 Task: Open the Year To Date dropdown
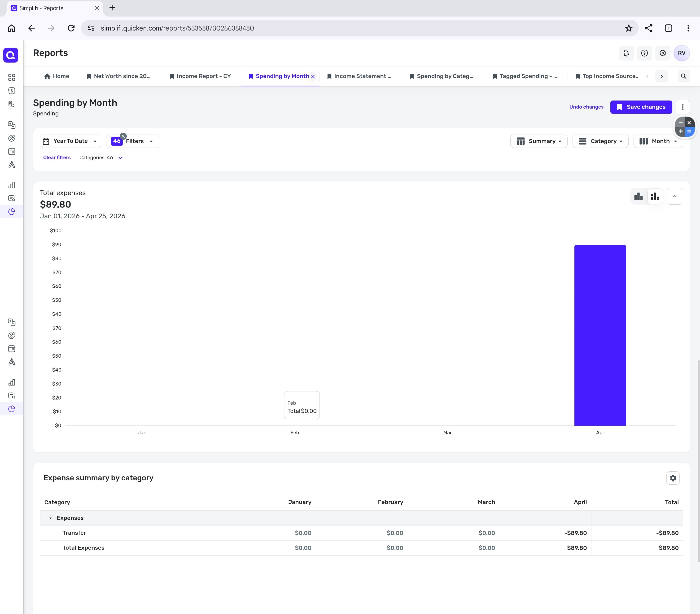coord(70,141)
